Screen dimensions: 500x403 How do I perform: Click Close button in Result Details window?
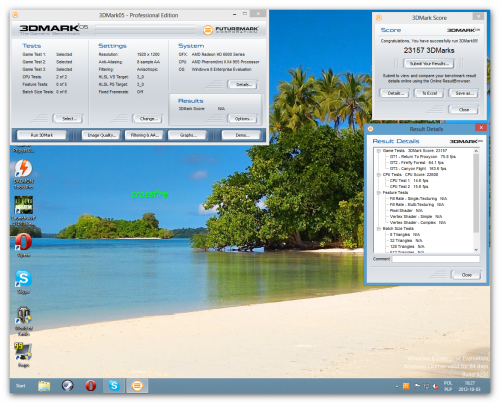pos(466,275)
